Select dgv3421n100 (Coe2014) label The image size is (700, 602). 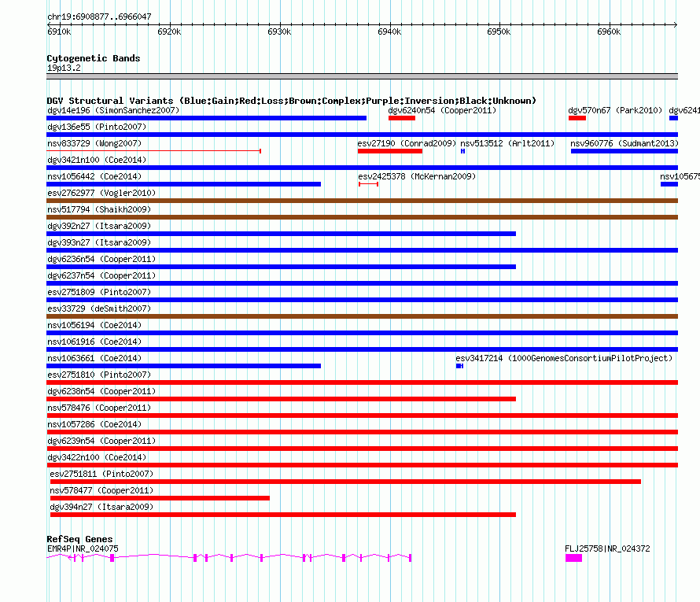(97, 160)
